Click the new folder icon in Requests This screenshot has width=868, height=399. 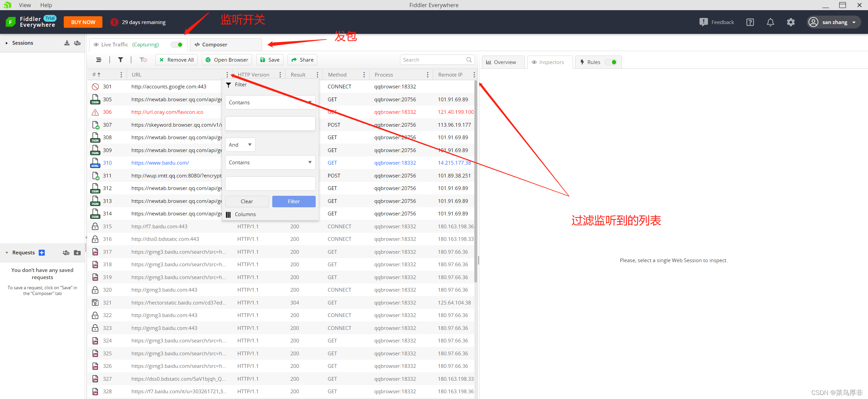point(77,253)
